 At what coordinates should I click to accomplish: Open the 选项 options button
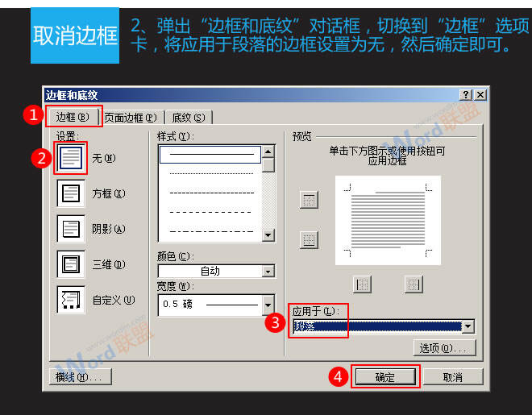(444, 348)
